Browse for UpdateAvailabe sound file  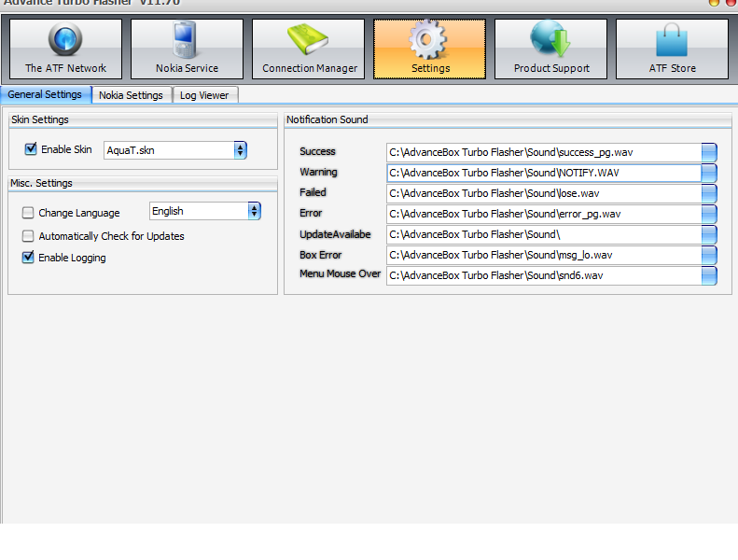(x=709, y=234)
